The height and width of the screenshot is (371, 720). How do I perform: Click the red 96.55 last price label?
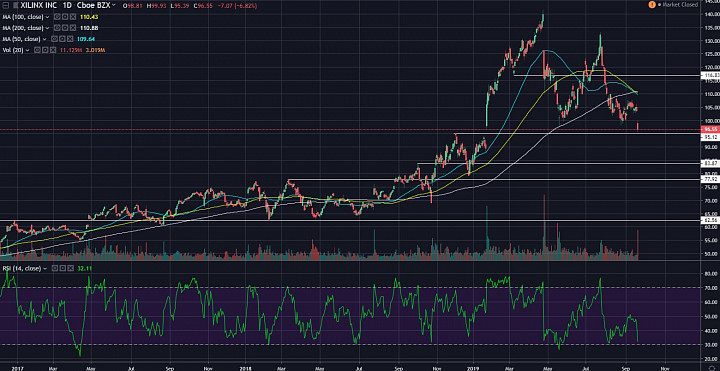pos(710,129)
